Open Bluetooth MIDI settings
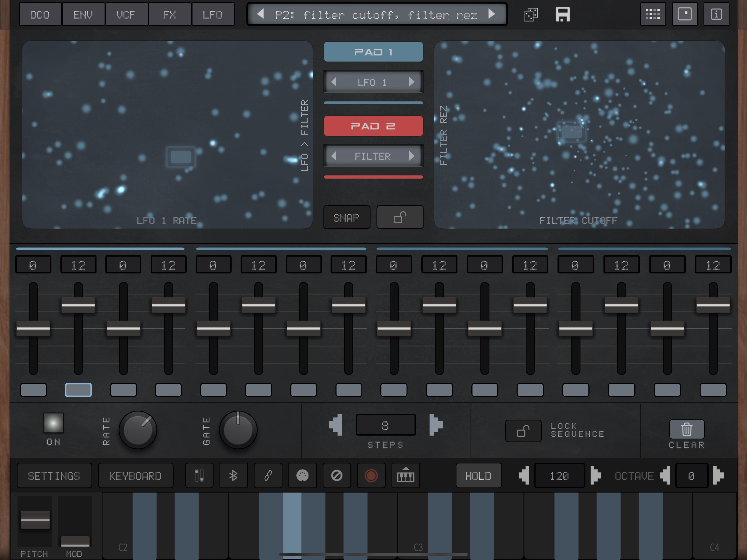 [x=233, y=476]
